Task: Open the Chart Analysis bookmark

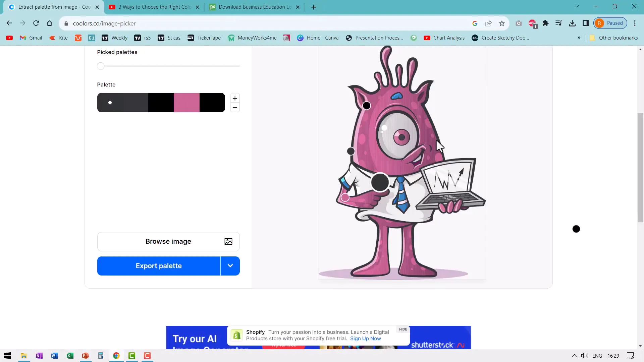Action: point(444,38)
